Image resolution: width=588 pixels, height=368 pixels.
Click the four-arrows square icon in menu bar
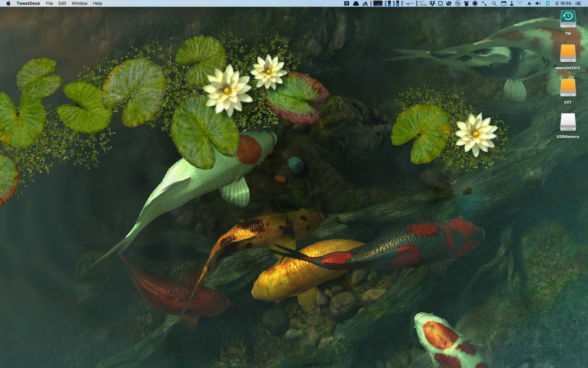[347, 3]
